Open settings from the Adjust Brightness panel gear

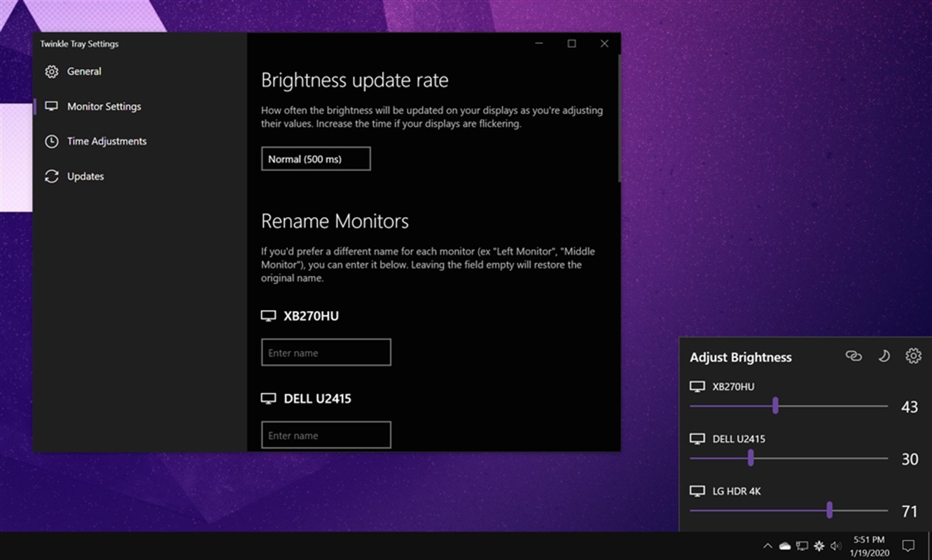[913, 356]
